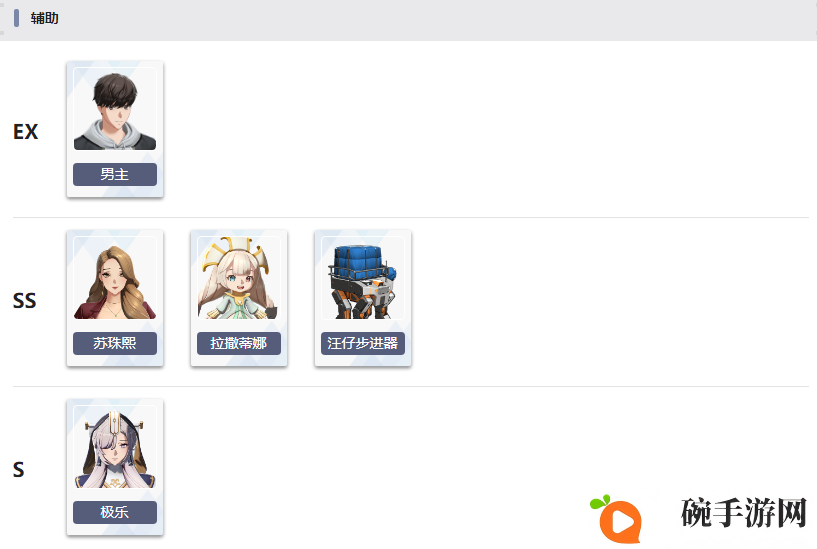Click the orange play logo icon

(620, 520)
